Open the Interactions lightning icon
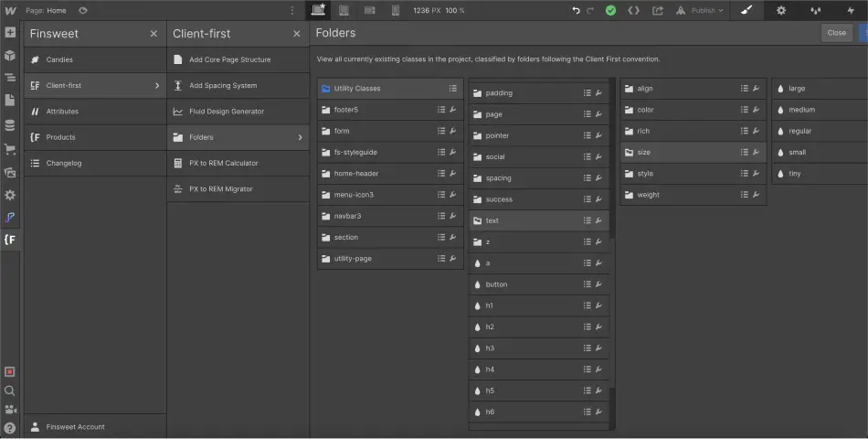 [851, 10]
